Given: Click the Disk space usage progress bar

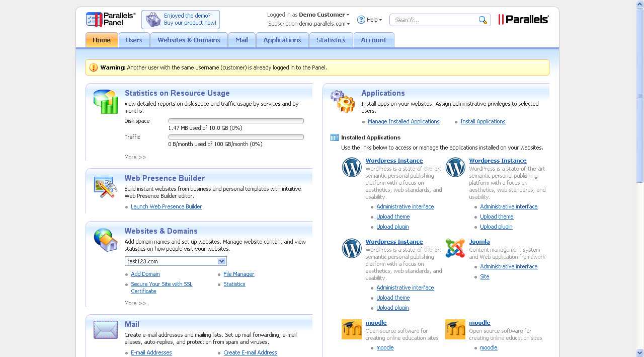Looking at the screenshot, I should [x=236, y=121].
